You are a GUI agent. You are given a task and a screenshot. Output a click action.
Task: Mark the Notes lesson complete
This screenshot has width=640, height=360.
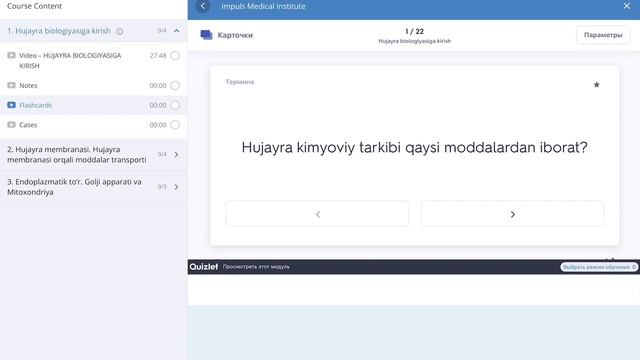point(175,85)
